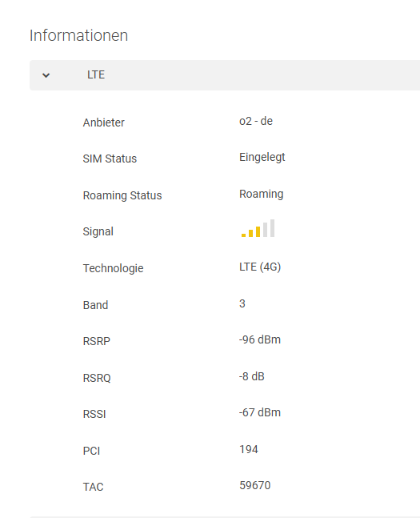Viewport: 420px width, 518px height.
Task: Click the LTE section header
Action: click(x=225, y=75)
